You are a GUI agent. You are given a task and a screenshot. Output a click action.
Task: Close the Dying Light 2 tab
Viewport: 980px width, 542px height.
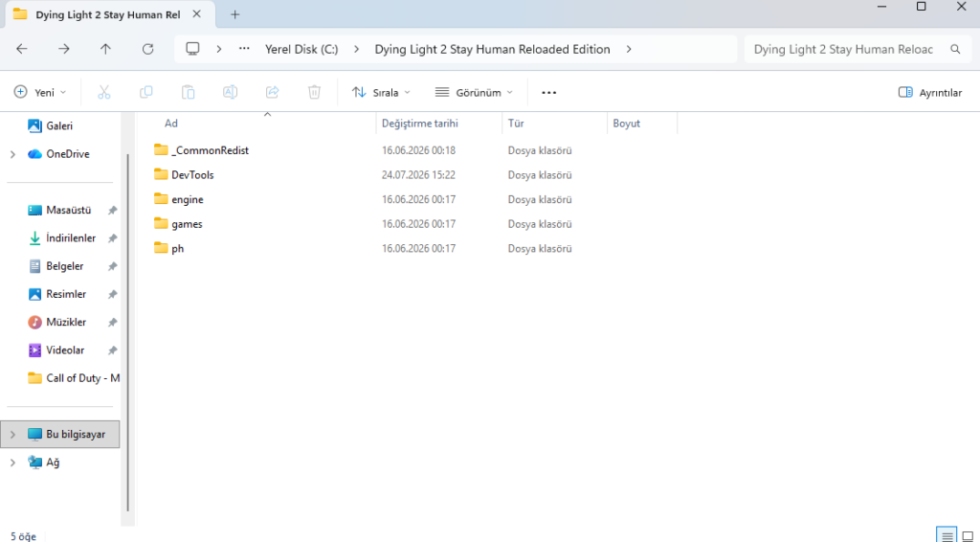tap(197, 13)
